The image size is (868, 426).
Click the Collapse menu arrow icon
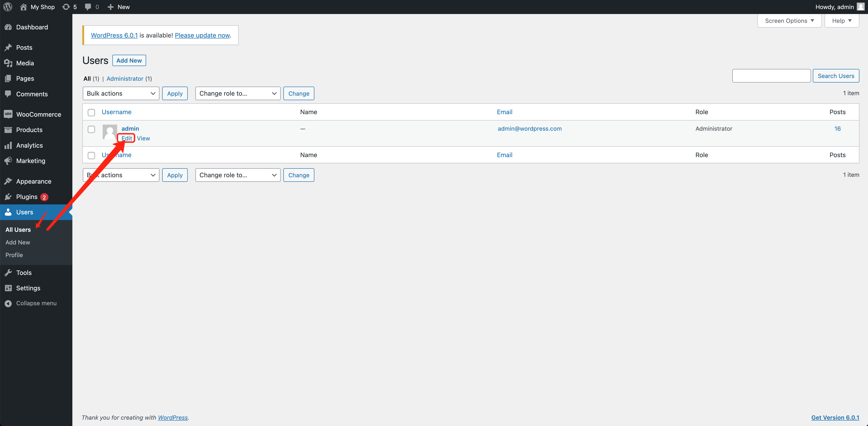tap(8, 303)
